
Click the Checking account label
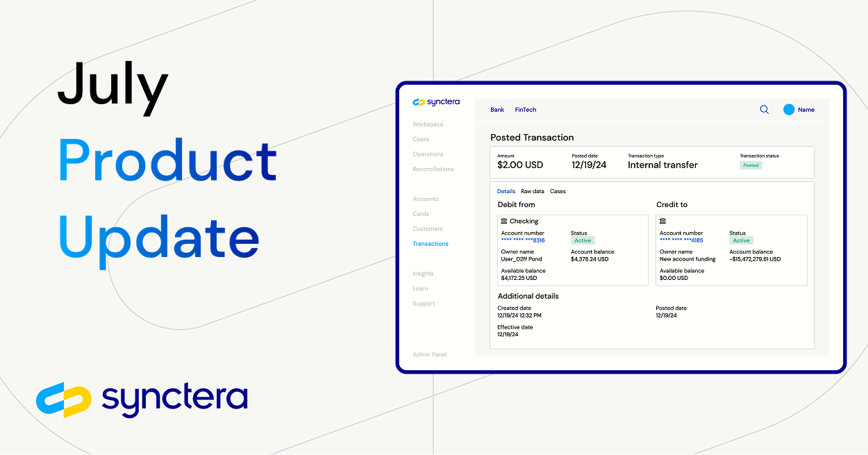[524, 221]
